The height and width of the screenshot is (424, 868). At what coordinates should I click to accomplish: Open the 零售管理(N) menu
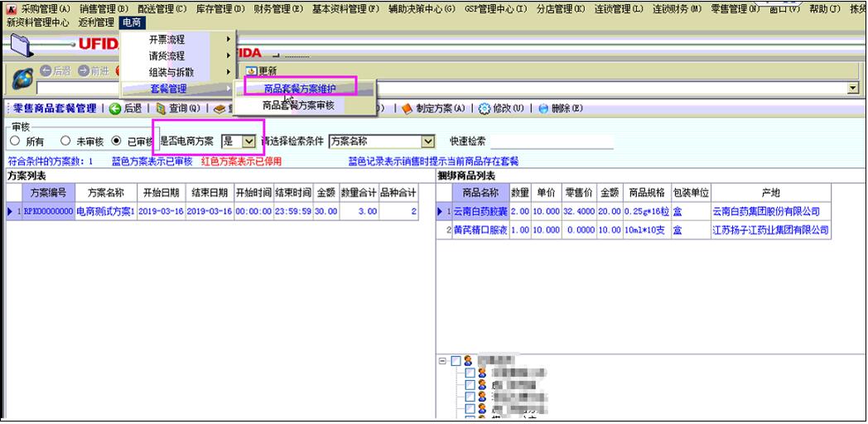point(735,9)
